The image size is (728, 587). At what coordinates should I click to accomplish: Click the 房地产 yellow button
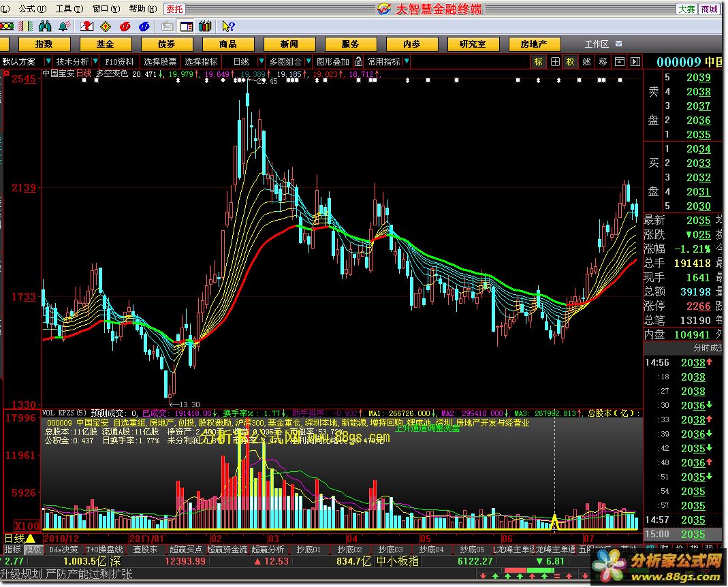click(535, 44)
